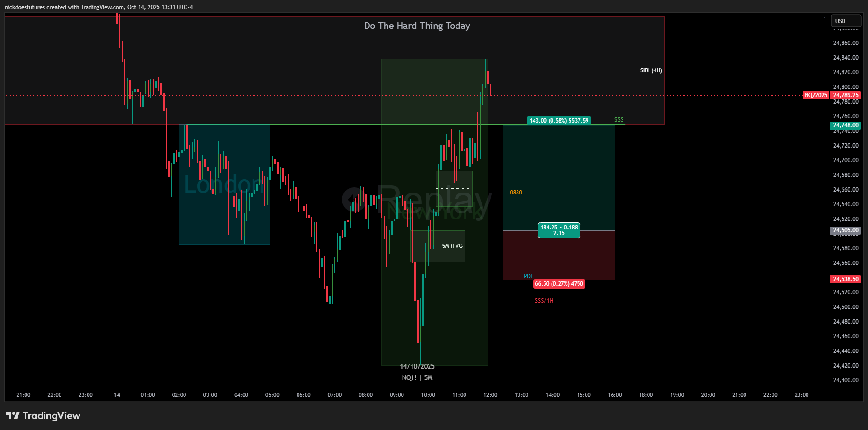Viewport: 868px width, 430px height.
Task: Select the orange 0830 dashed line label
Action: click(516, 193)
